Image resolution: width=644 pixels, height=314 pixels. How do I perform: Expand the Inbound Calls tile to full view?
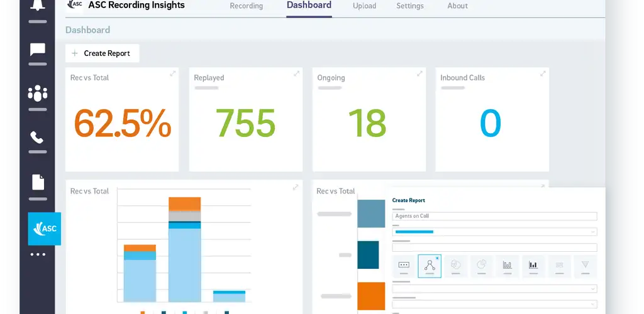[x=542, y=74]
